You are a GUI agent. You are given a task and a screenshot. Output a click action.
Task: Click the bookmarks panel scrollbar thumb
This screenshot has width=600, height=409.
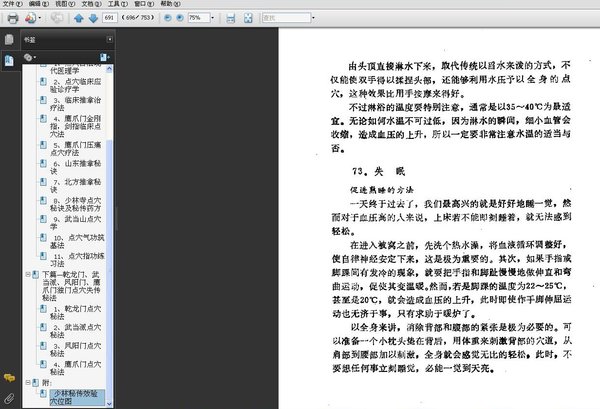pos(109,270)
